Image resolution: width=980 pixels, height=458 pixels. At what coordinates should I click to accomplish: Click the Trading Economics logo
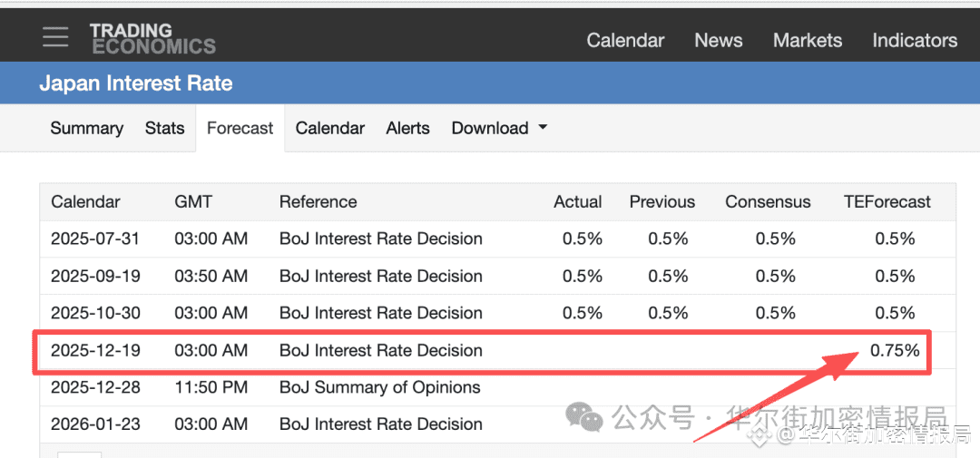point(152,38)
